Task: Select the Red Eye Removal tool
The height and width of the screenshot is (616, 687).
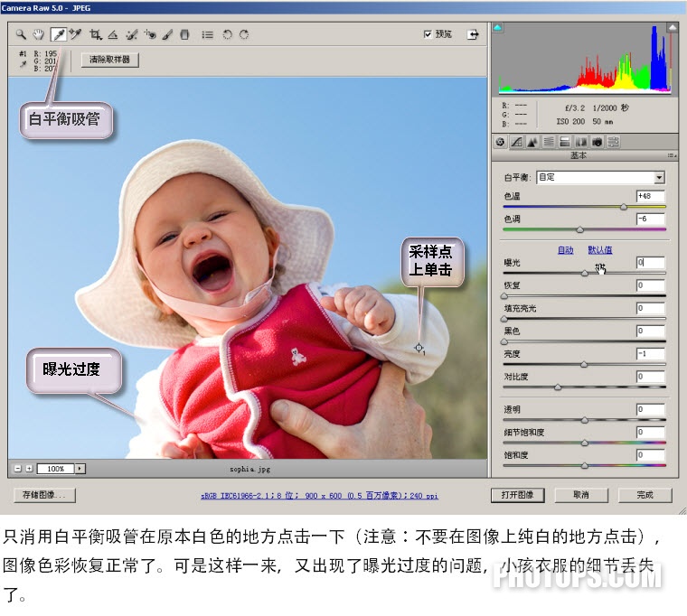Action: pyautogui.click(x=150, y=34)
